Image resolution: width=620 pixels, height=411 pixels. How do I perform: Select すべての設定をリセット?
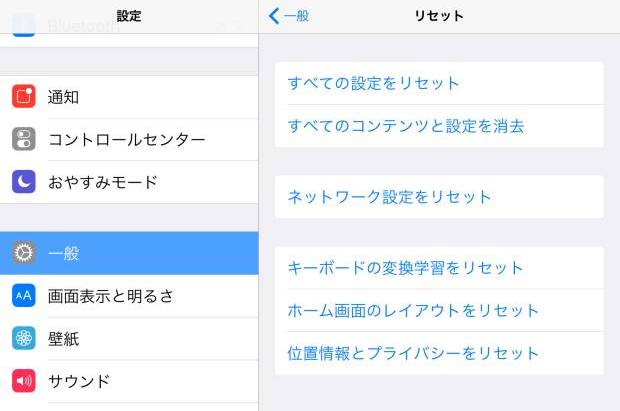click(x=439, y=83)
